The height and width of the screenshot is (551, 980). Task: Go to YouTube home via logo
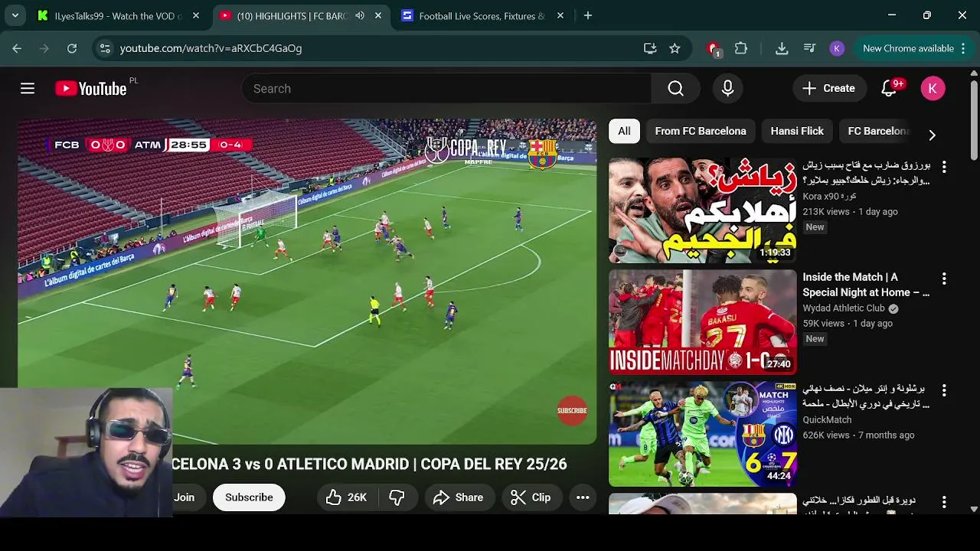pyautogui.click(x=91, y=89)
